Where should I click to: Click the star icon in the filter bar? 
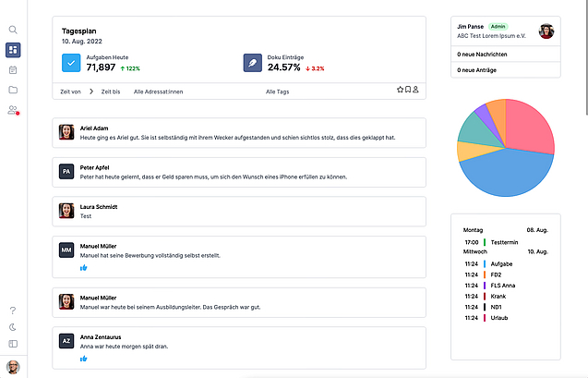coord(400,91)
